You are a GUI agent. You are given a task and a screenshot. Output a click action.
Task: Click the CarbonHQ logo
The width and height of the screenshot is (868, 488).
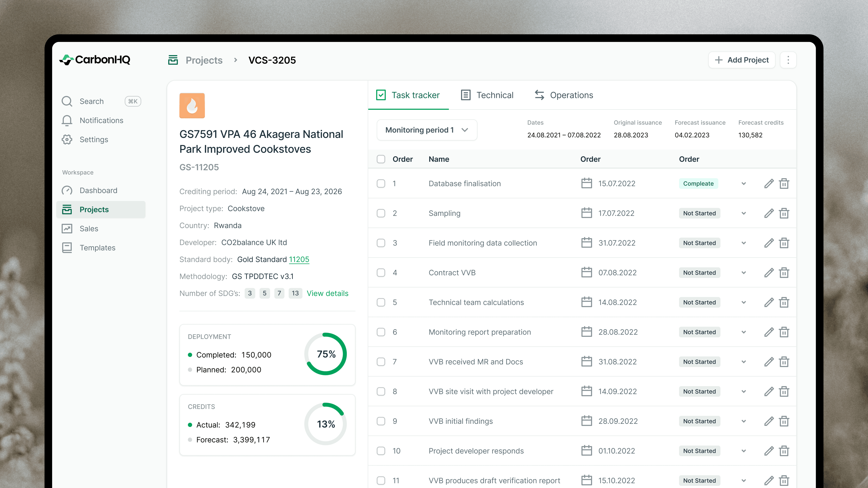click(95, 60)
